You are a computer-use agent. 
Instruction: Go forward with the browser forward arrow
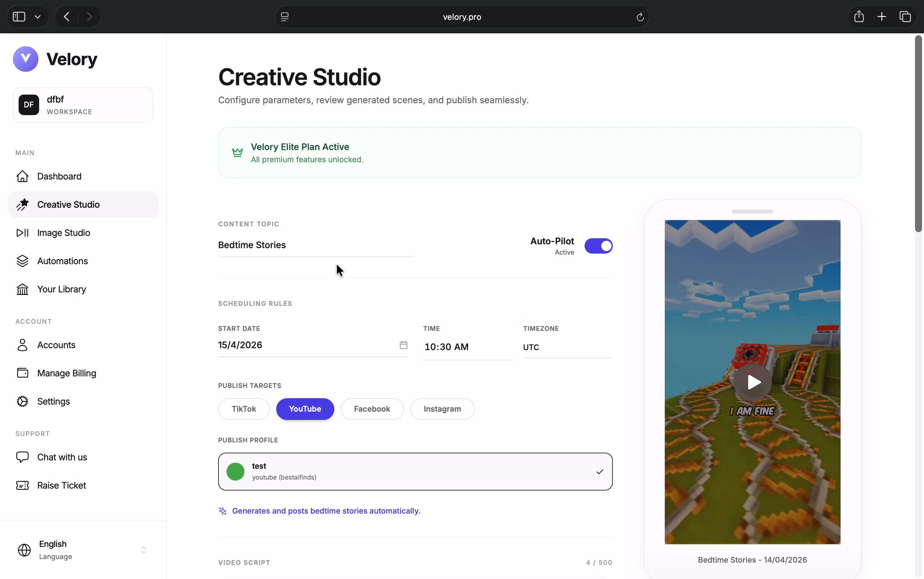tap(89, 17)
